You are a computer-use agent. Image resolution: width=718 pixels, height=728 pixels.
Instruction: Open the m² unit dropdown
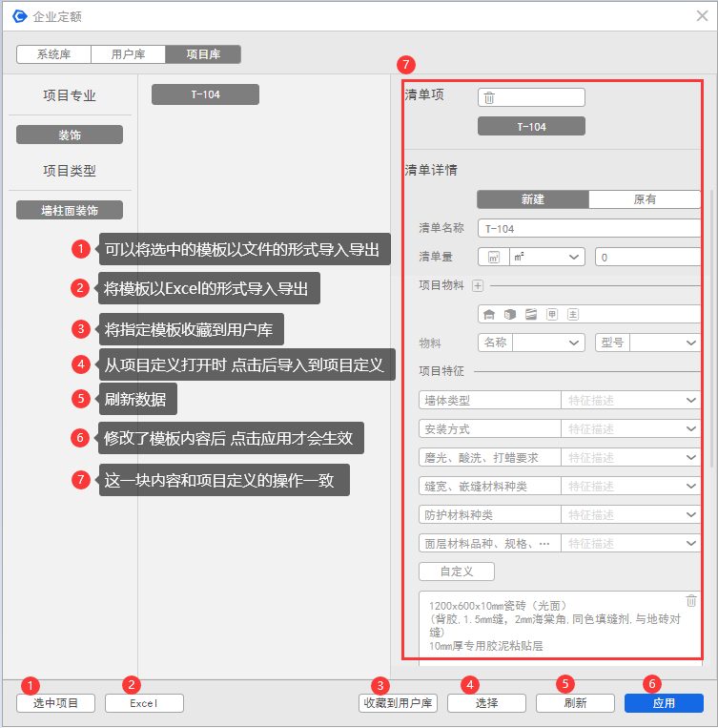click(547, 257)
